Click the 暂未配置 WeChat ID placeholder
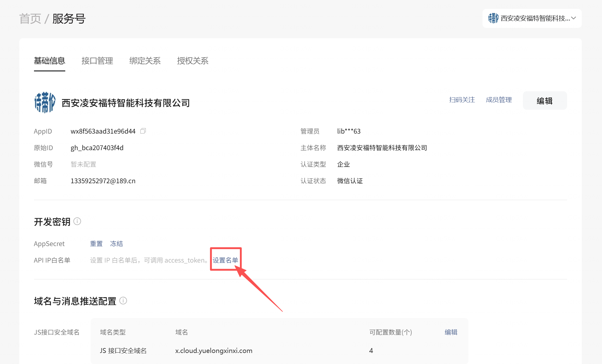Viewport: 602px width, 364px height. pos(83,164)
